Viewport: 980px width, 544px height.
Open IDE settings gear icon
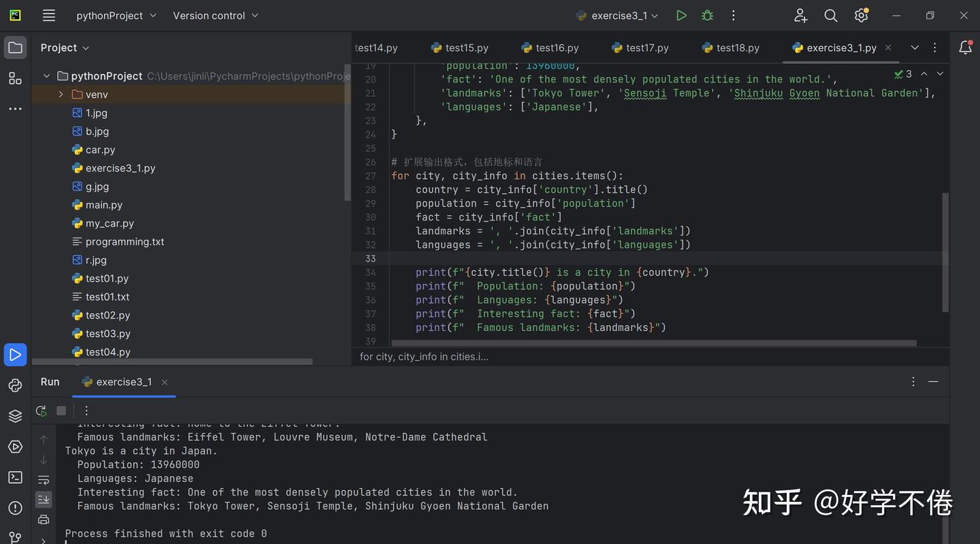861,16
